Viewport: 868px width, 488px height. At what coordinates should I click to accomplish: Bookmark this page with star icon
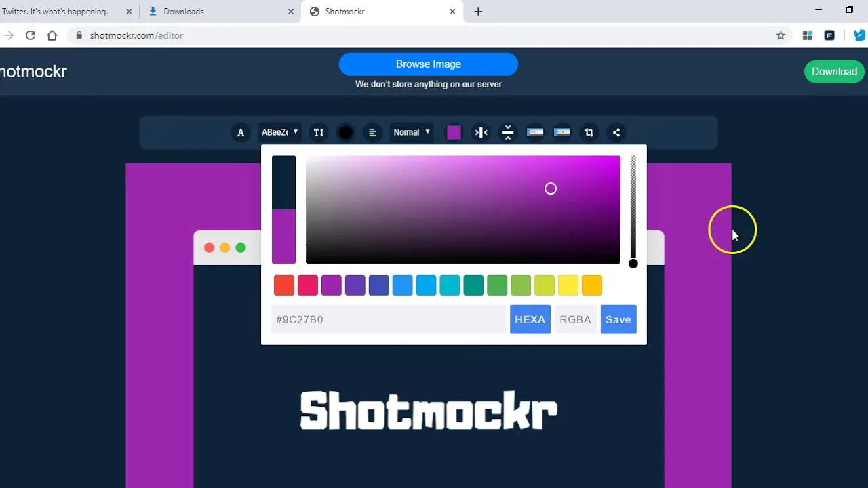click(x=781, y=35)
